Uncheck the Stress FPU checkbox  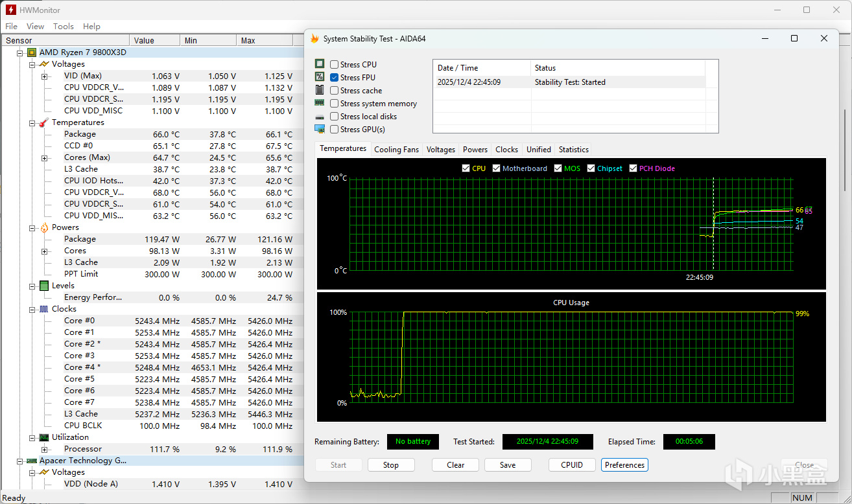334,77
